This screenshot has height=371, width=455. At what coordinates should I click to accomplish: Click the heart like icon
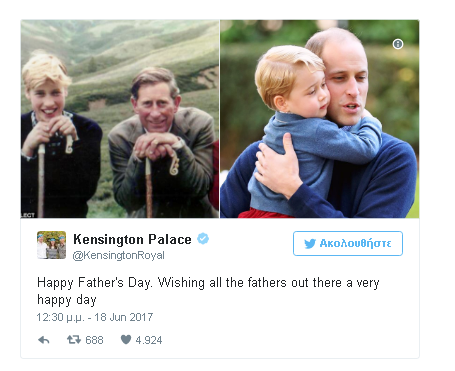126,340
